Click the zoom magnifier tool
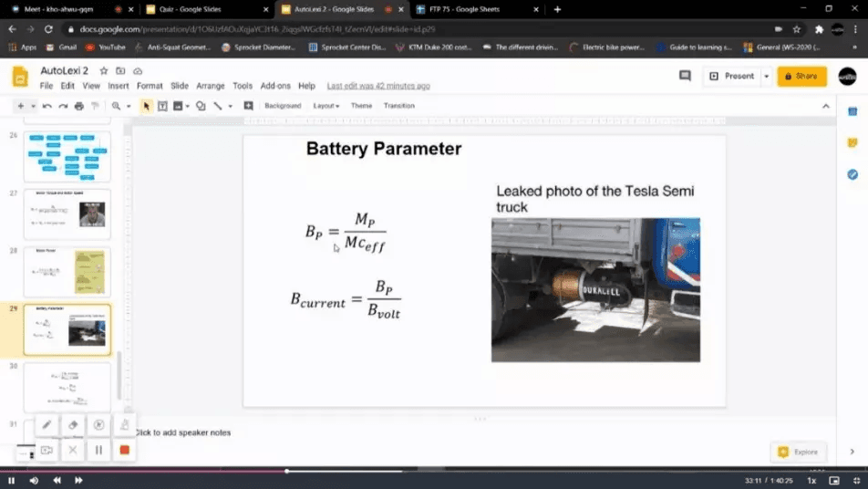 pyautogui.click(x=116, y=106)
